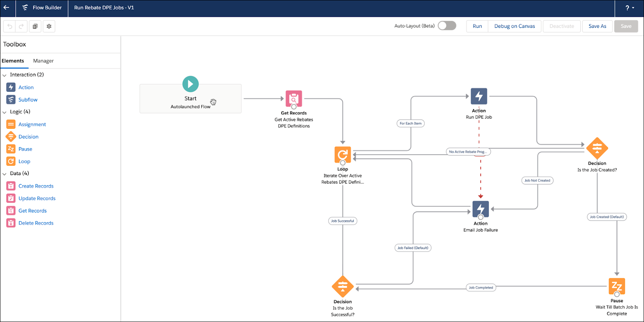Select the Get Records icon in toolbox

coord(11,211)
